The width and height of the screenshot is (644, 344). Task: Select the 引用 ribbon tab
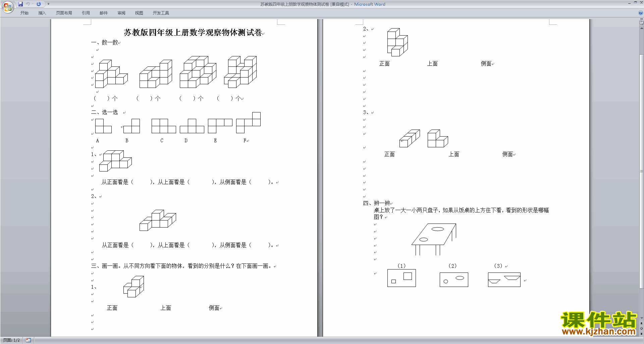coord(86,13)
